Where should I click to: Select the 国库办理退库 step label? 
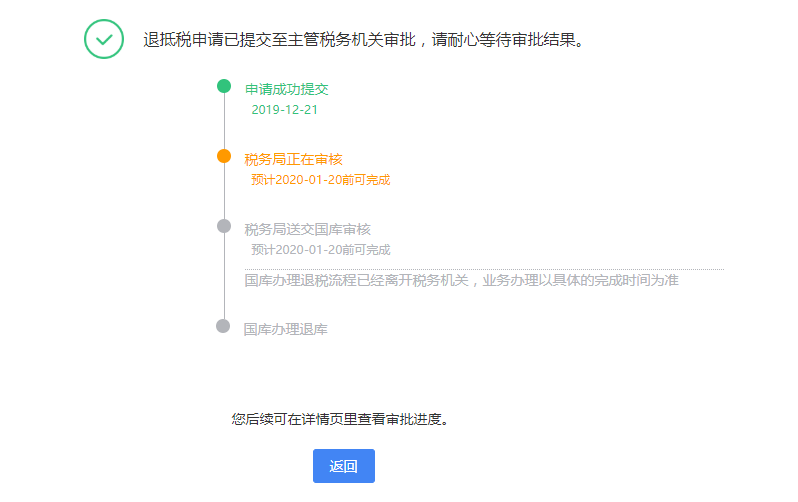[286, 329]
